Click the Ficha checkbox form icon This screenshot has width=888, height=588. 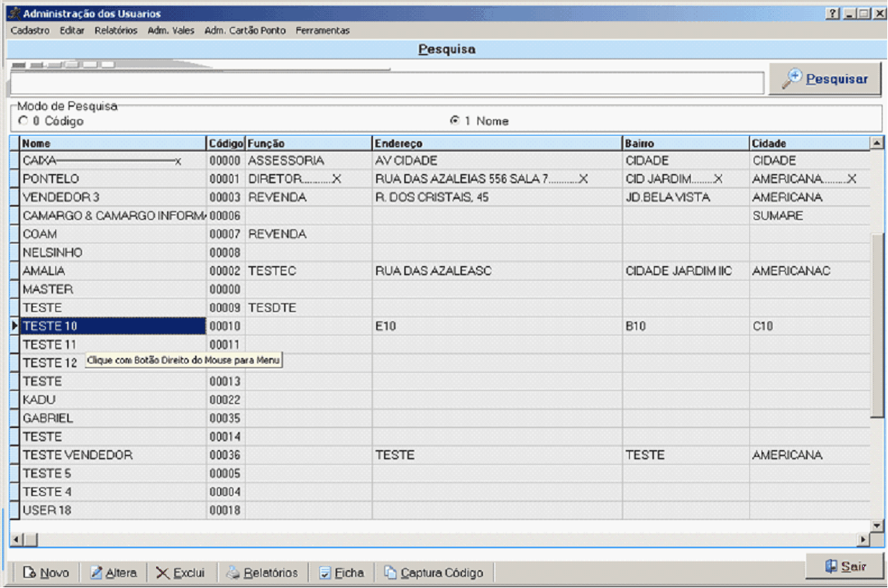325,573
